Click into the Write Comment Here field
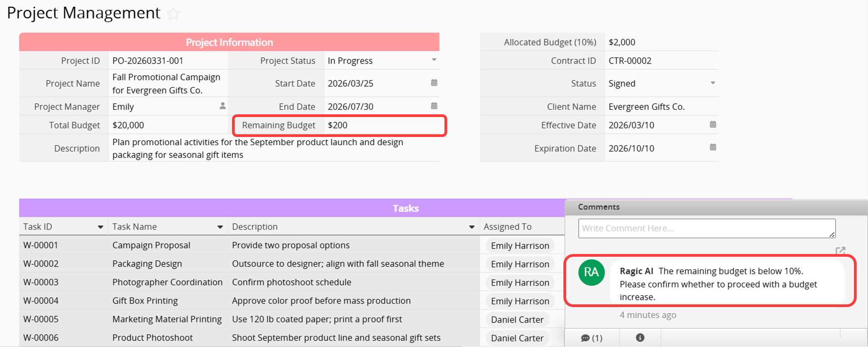The image size is (868, 347). (706, 228)
